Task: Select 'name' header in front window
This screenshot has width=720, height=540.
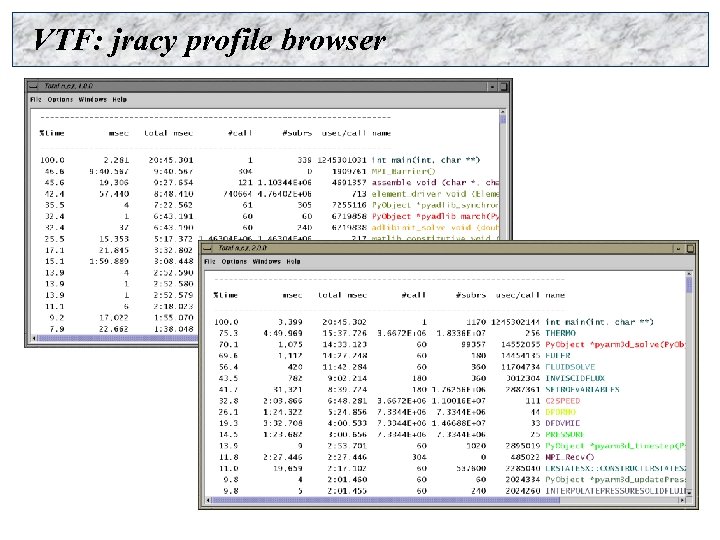Action: tap(555, 295)
